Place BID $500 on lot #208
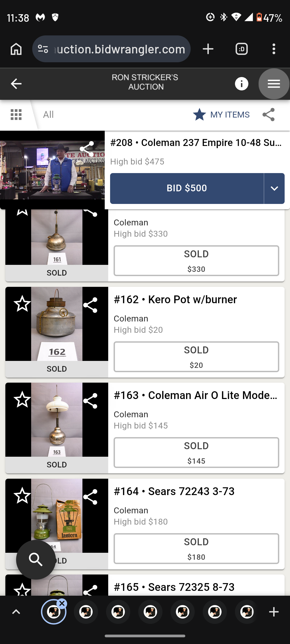290x644 pixels. click(x=187, y=188)
